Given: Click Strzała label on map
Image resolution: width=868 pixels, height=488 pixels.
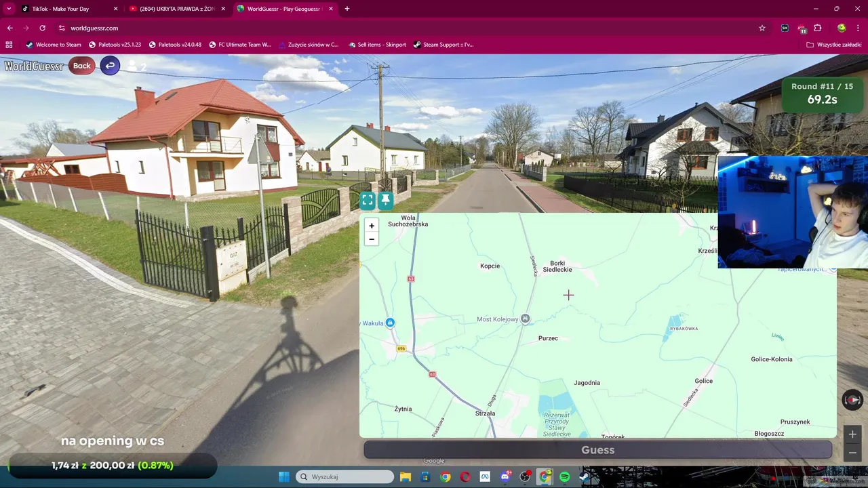Looking at the screenshot, I should 485,413.
